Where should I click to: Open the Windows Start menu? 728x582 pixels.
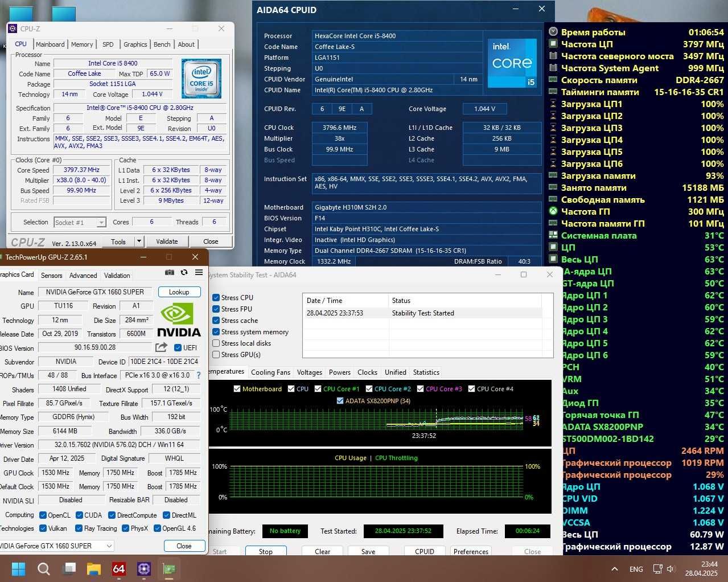pos(19,568)
